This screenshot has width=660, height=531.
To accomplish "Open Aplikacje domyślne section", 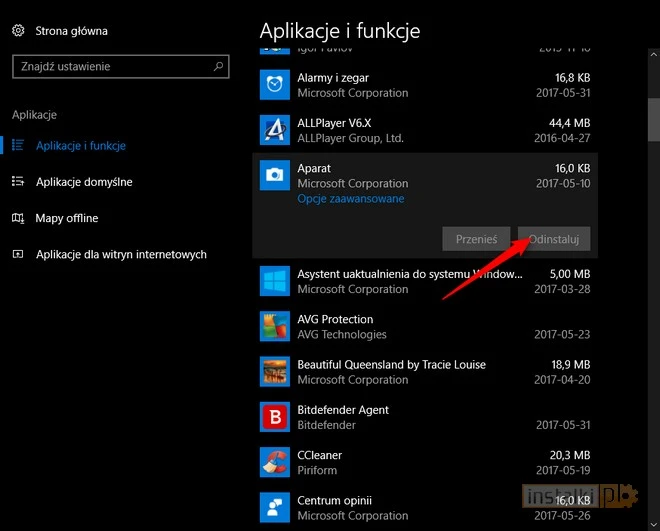I will click(x=83, y=182).
